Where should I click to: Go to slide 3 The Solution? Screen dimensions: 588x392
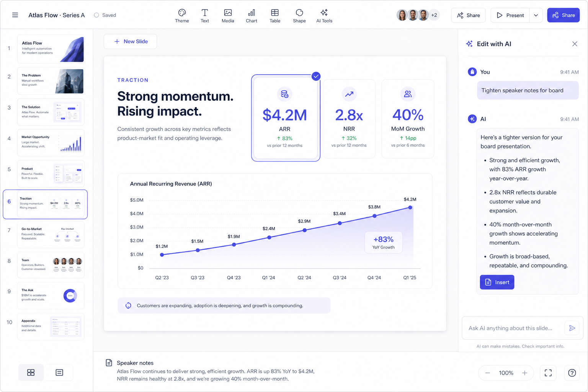click(x=51, y=112)
